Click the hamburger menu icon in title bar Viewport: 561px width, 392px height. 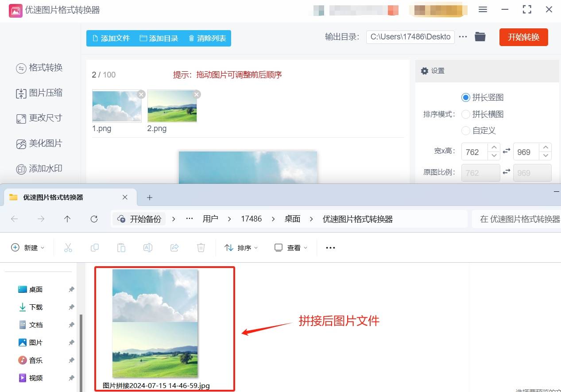pos(483,9)
